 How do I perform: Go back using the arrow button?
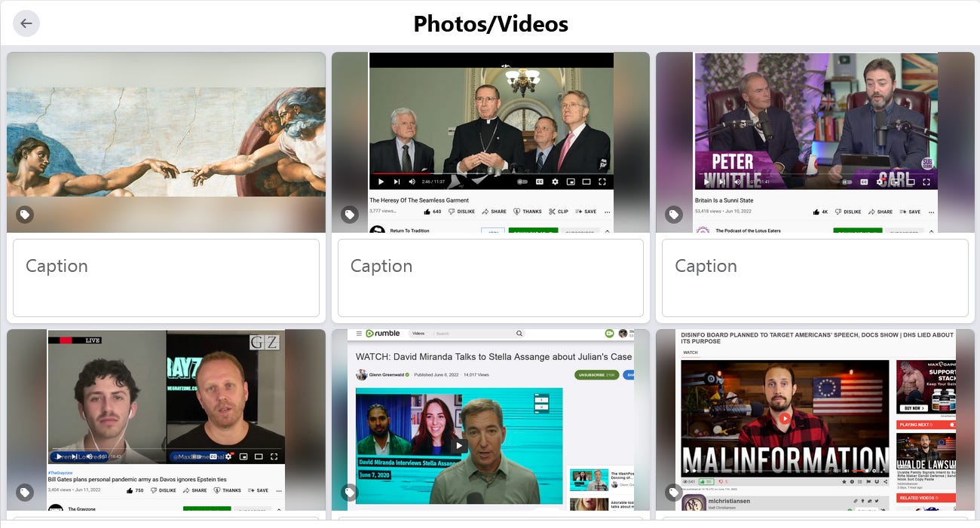point(26,23)
